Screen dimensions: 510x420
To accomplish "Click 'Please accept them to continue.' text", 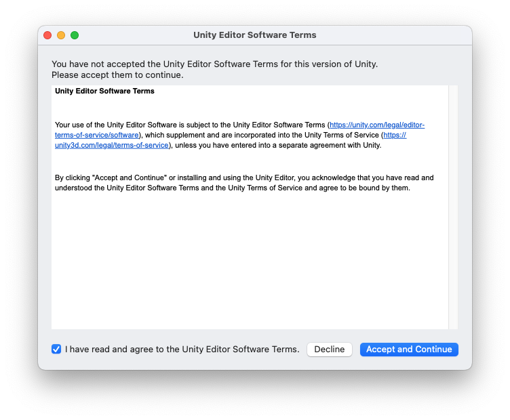I will coord(117,75).
